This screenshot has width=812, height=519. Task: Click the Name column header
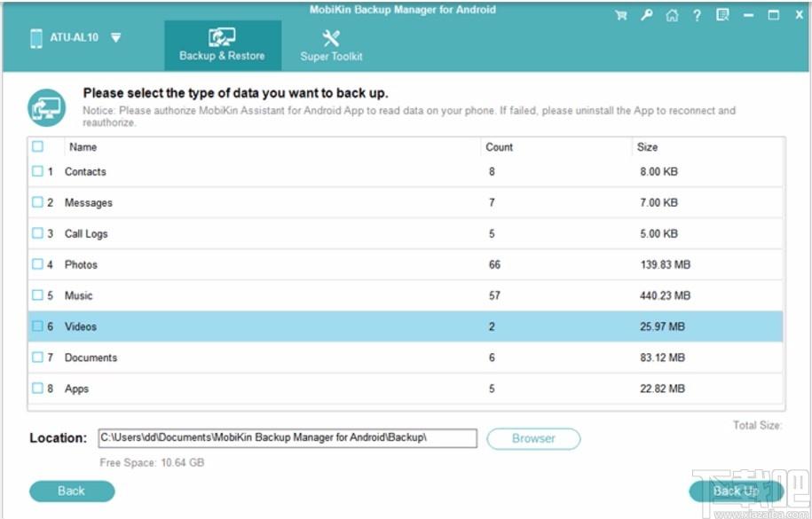tap(83, 147)
